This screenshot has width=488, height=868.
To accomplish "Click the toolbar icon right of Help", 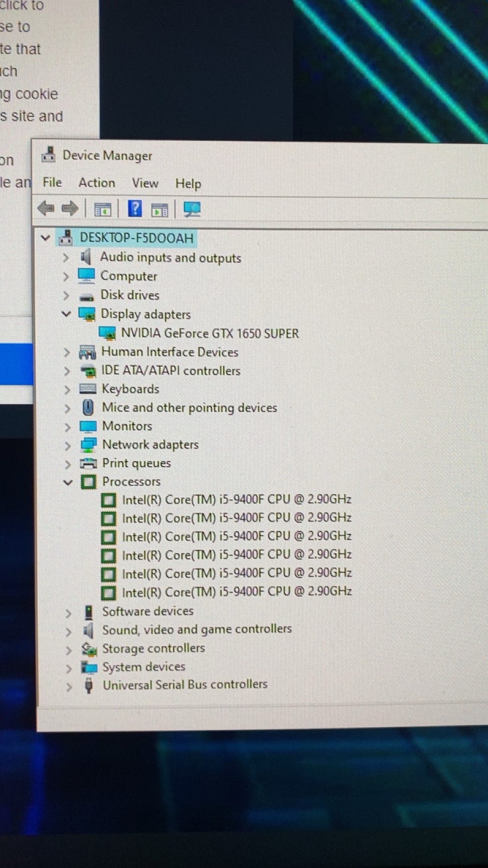I will (x=160, y=209).
